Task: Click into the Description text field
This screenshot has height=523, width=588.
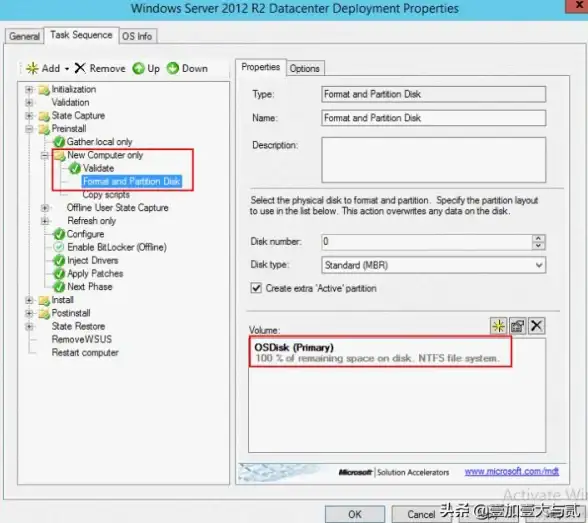Action: click(434, 160)
